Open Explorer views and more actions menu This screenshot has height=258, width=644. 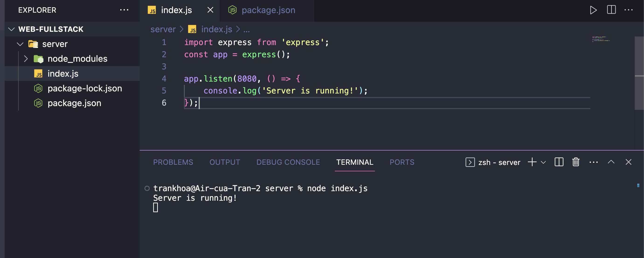click(124, 10)
